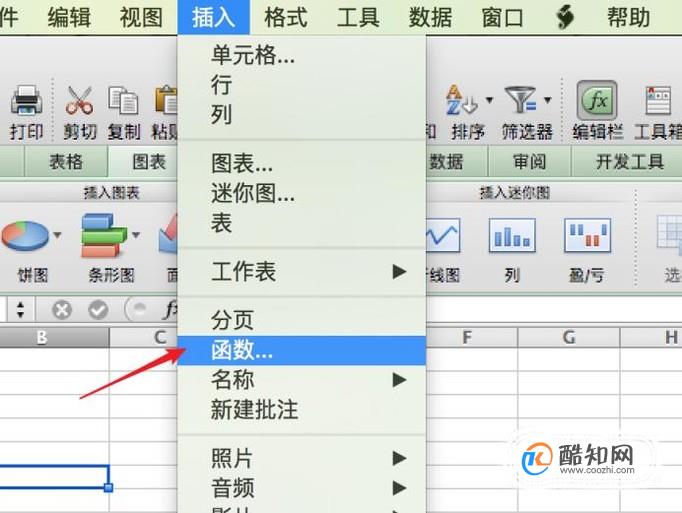Insert a Win/Loss sparkline (盈/亏)
The height and width of the screenshot is (513, 682).
588,235
